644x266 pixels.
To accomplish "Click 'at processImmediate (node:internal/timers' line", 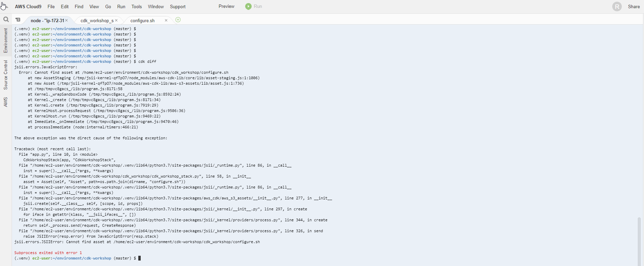I will click(83, 127).
